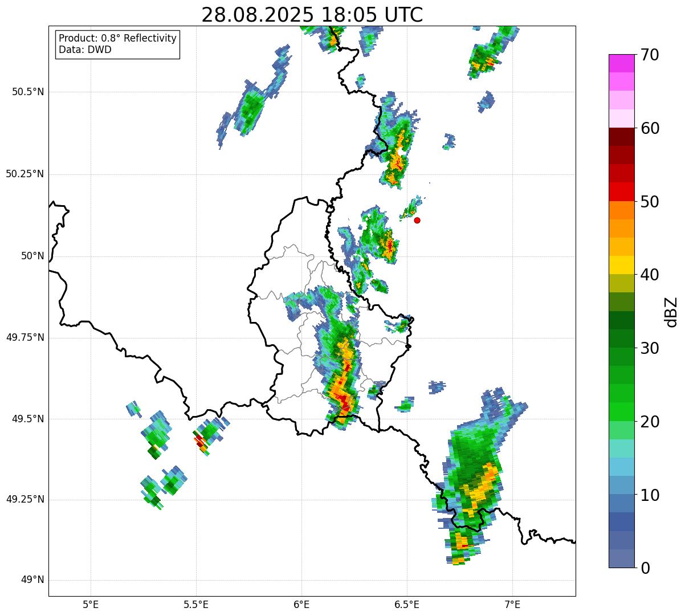Click the 49.75°N latitude axis label
Screen dimensions: 685x616
tap(25, 337)
